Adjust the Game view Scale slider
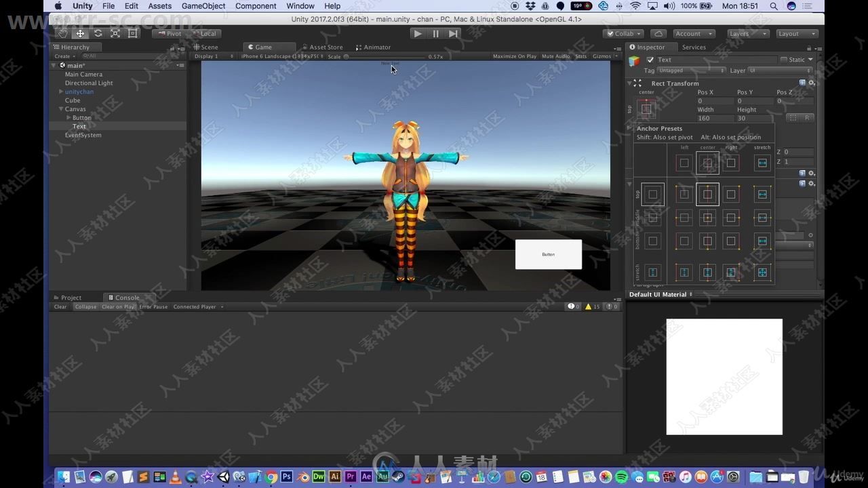 click(385, 56)
